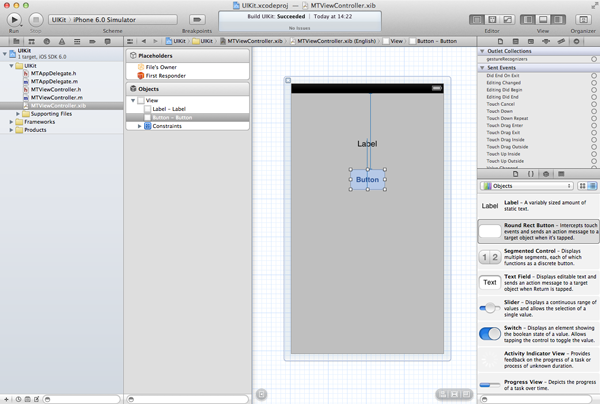This screenshot has width=600, height=404.
Task: Collapse the UIKit group folder
Action: click(11, 66)
